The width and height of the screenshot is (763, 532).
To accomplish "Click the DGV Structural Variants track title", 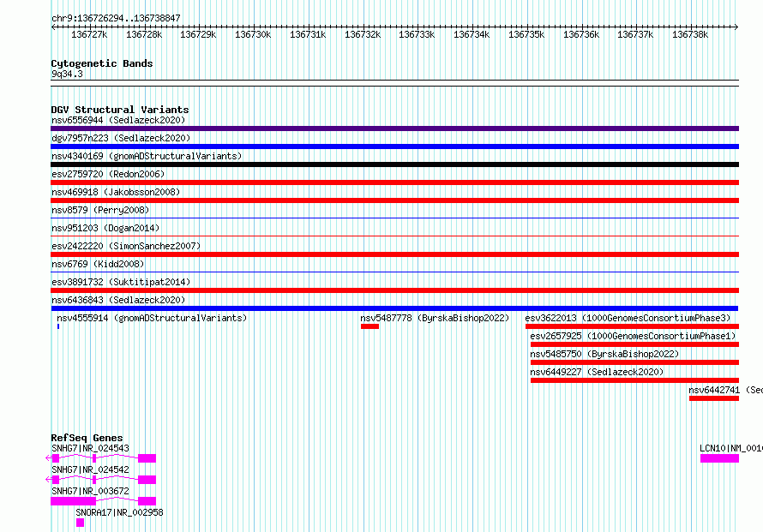I will click(x=120, y=110).
